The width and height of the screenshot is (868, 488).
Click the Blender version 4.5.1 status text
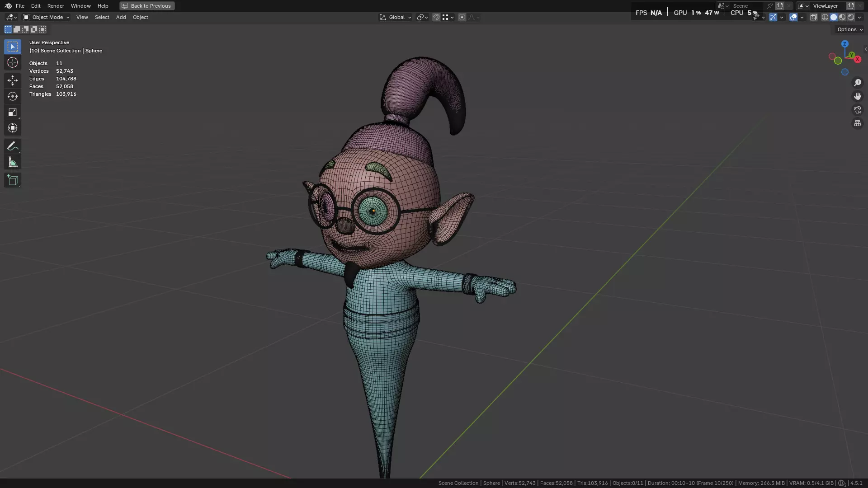(x=856, y=483)
